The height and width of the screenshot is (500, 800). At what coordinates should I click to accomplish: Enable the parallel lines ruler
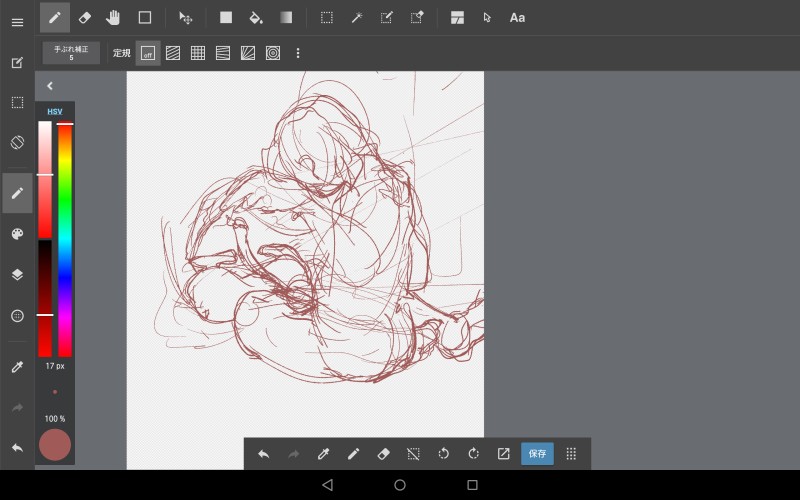(173, 53)
